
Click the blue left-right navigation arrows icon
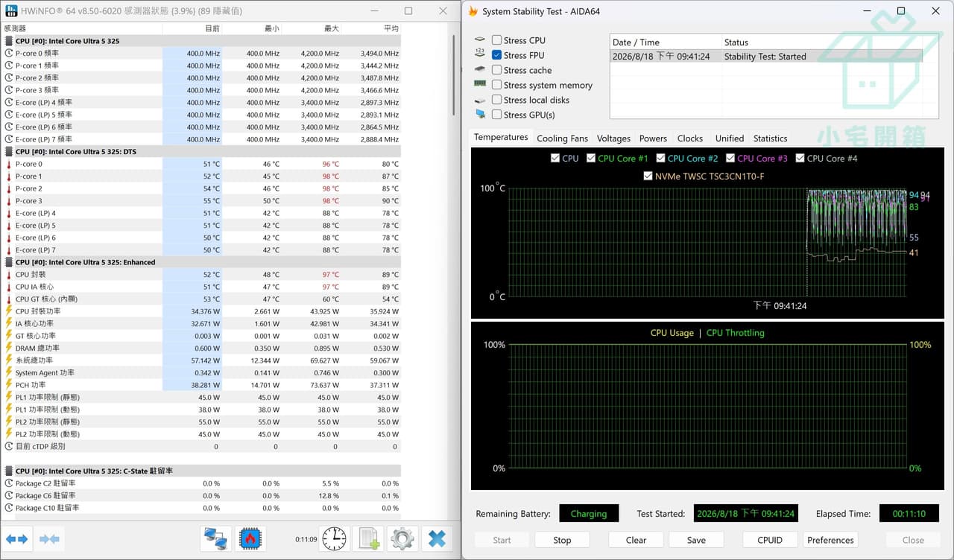(x=17, y=538)
